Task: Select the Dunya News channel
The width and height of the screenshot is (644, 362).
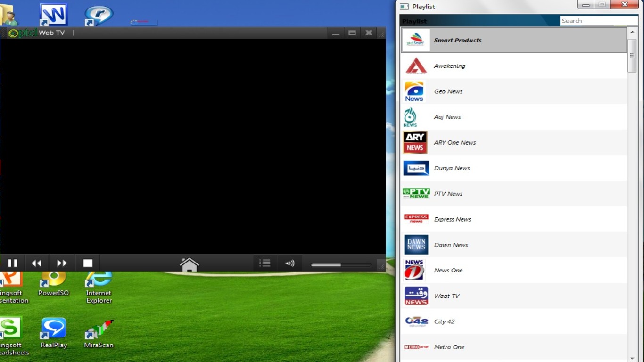Action: (514, 168)
